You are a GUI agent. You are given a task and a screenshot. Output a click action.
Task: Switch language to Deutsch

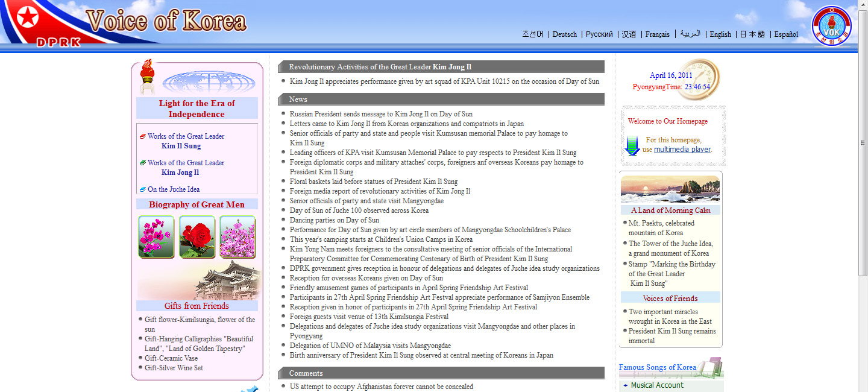(x=565, y=34)
